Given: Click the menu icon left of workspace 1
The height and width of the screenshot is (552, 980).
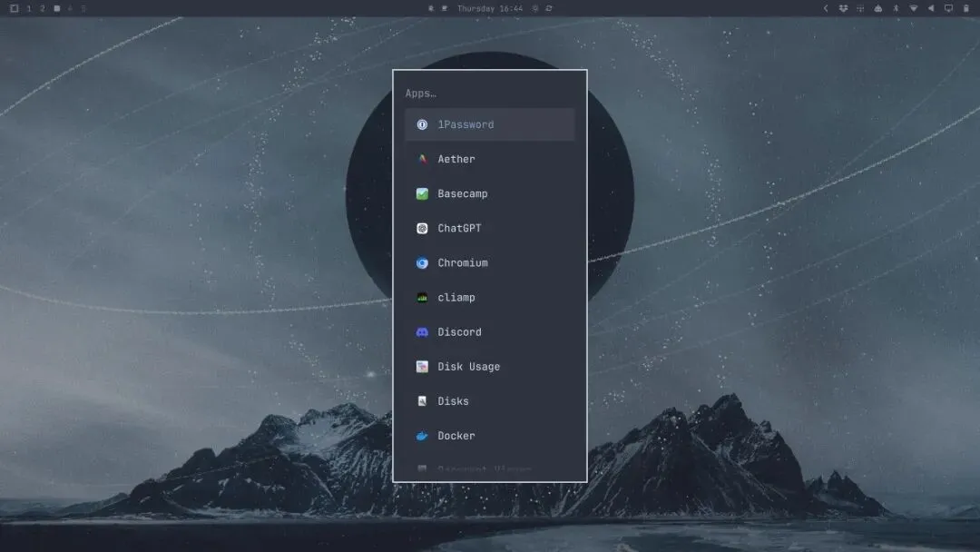Looking at the screenshot, I should [x=14, y=8].
